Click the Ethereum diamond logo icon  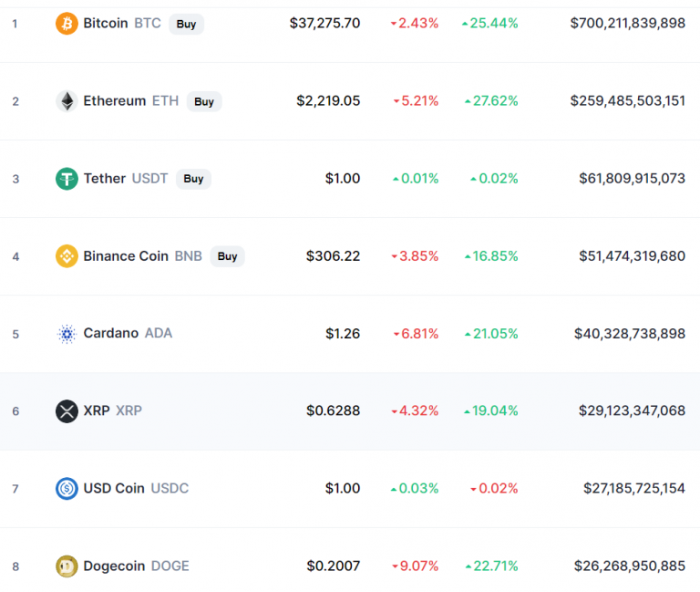click(67, 101)
